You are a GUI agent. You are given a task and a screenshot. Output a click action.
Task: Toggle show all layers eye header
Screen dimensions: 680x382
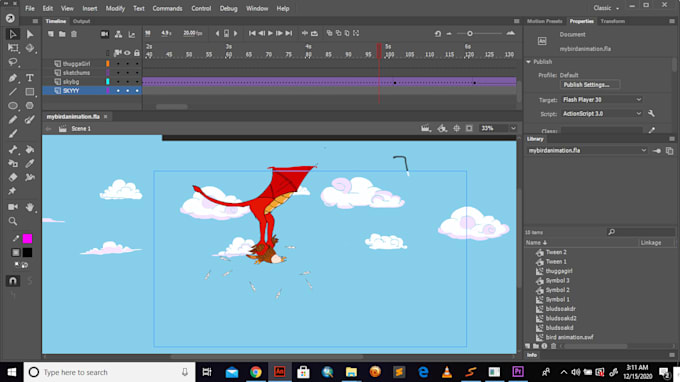128,53
